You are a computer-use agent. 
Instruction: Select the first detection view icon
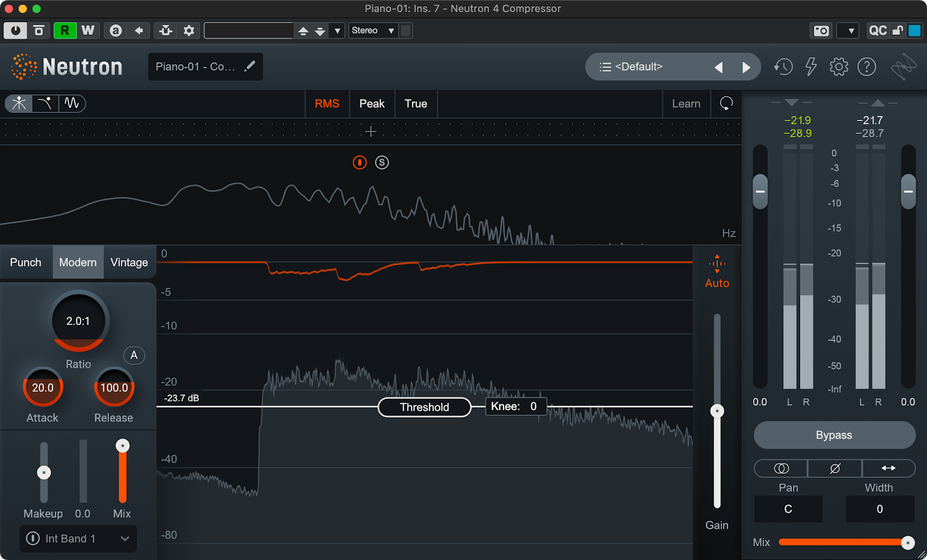(x=19, y=103)
